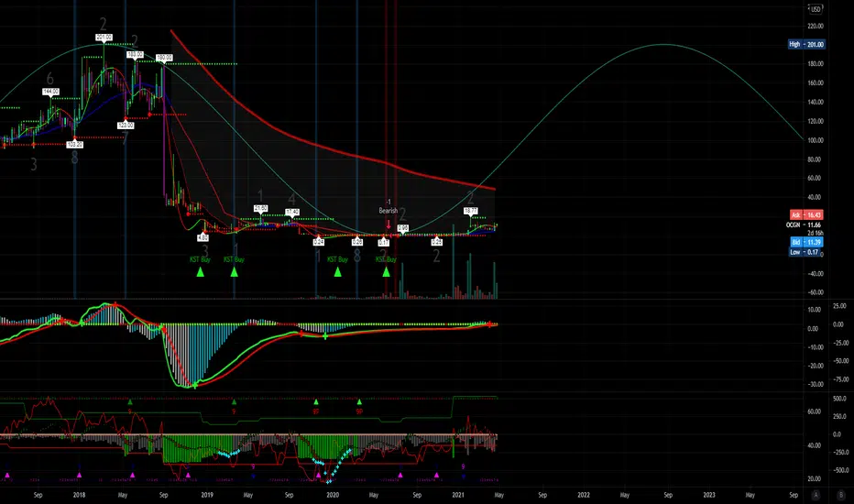Click the 2023 label on time axis

709,495
